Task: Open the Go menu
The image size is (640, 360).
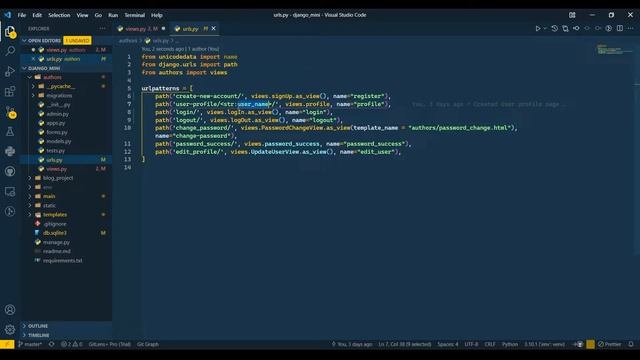Action: pyautogui.click(x=98, y=15)
